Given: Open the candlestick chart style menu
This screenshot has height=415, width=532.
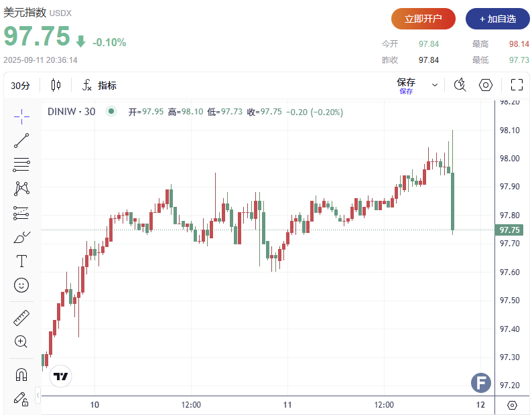Looking at the screenshot, I should pos(56,85).
